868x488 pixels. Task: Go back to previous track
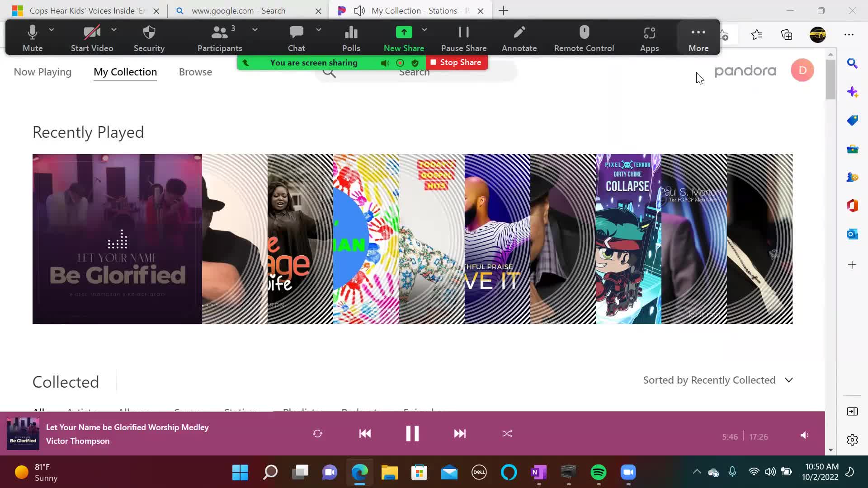(x=365, y=434)
